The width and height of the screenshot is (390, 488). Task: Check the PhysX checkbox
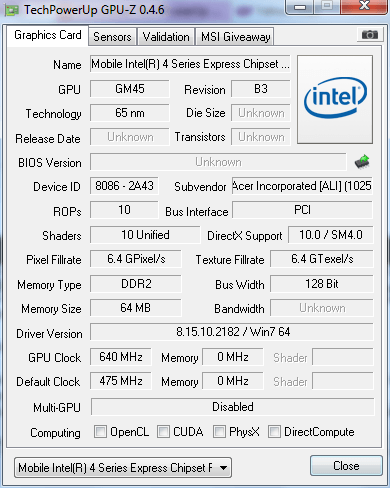pos(219,431)
